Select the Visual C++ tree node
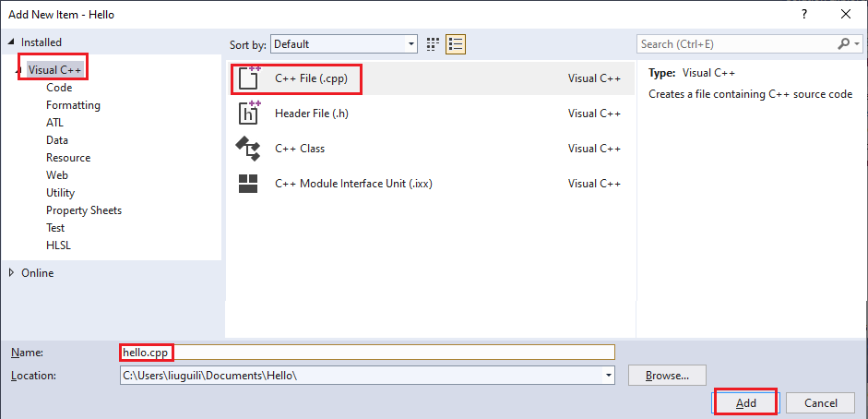 [x=54, y=70]
